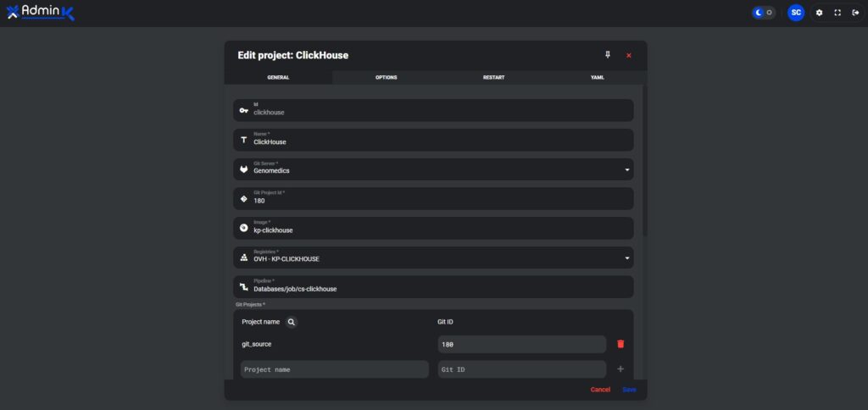Edit the Git ID value 180 for git_source
This screenshot has height=410, width=868.
[x=522, y=344]
